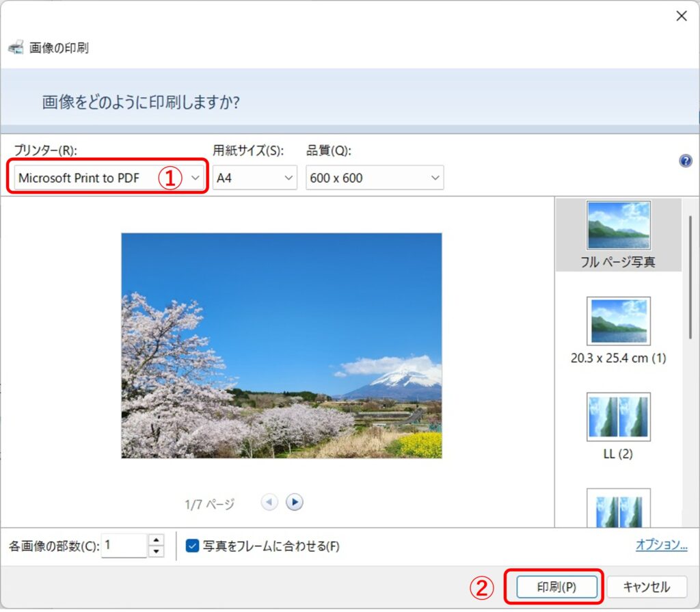Open the オプション... link
The width and height of the screenshot is (700, 612).
point(661,544)
